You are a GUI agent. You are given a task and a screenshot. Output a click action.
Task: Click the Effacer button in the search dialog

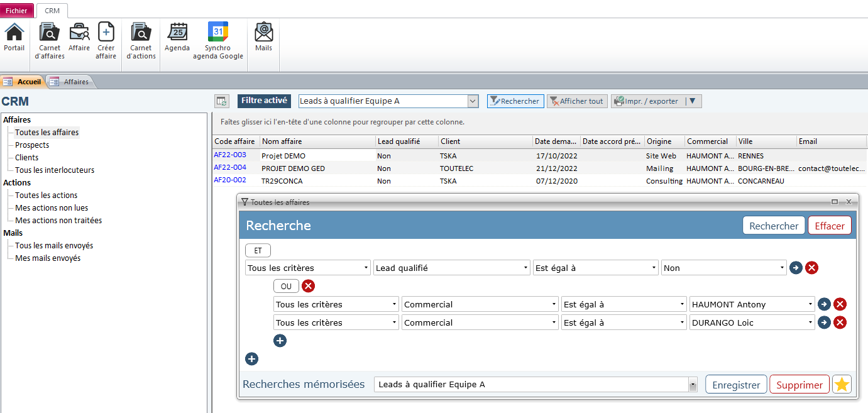pos(830,225)
